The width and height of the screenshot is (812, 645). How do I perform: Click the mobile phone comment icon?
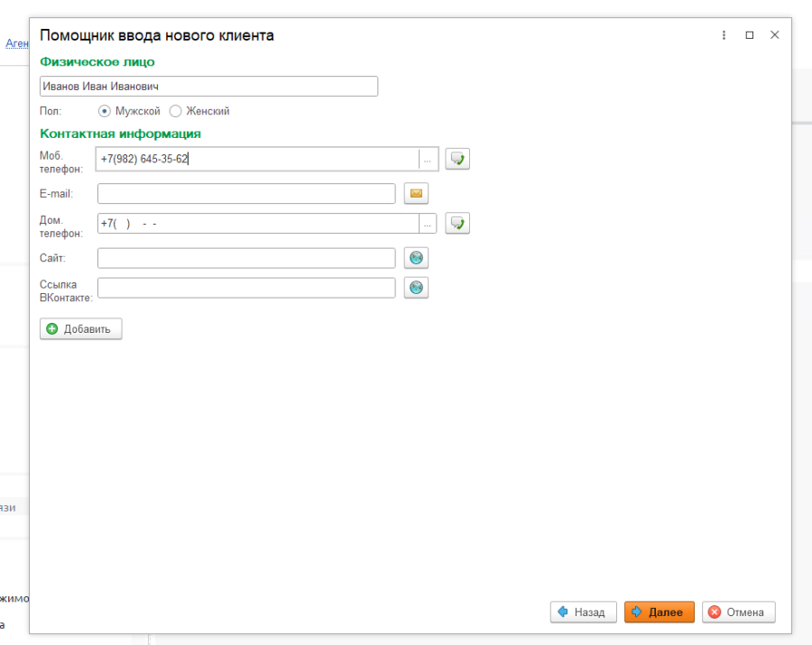click(458, 160)
